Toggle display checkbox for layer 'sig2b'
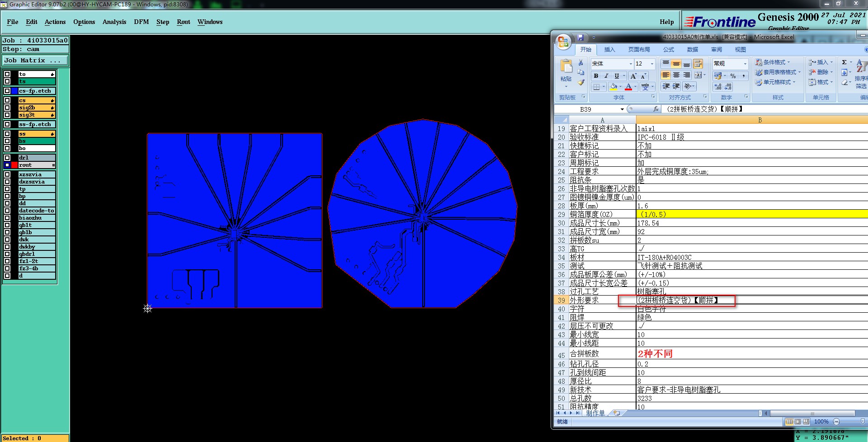The width and height of the screenshot is (868, 442). click(7, 108)
